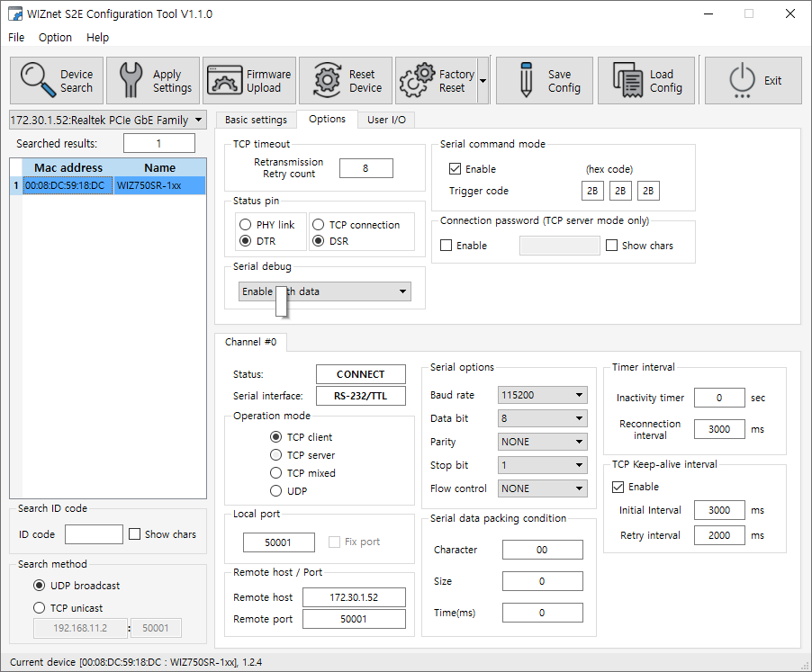
Task: Open the Parity dropdown
Action: (542, 442)
